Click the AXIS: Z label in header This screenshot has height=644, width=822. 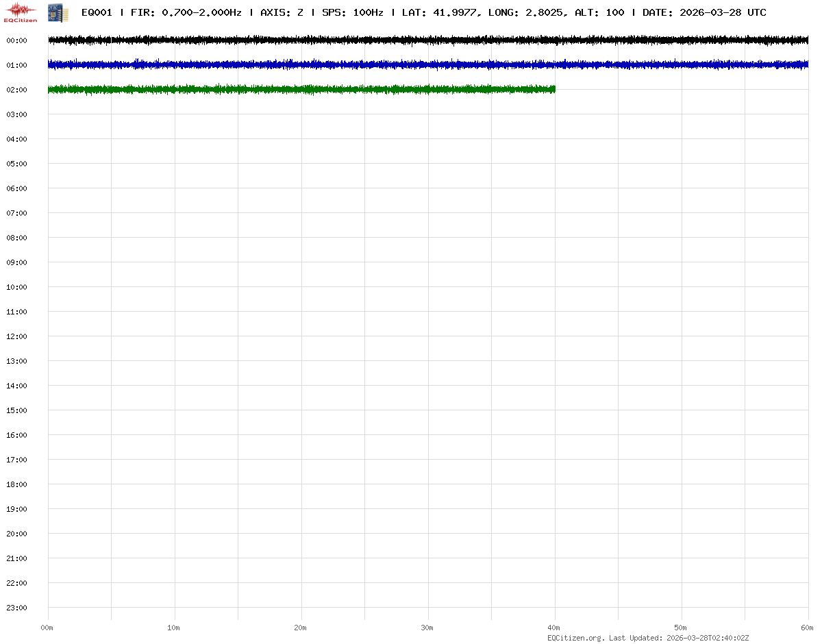[x=282, y=12]
